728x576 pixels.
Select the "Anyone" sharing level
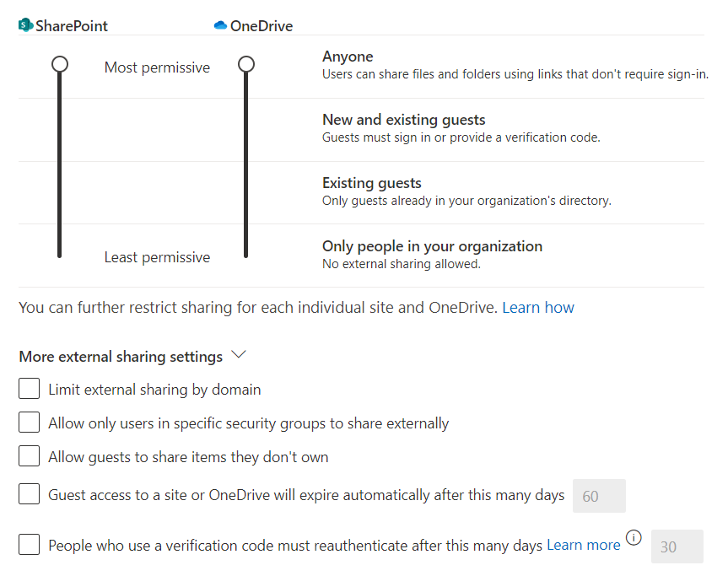pos(348,57)
